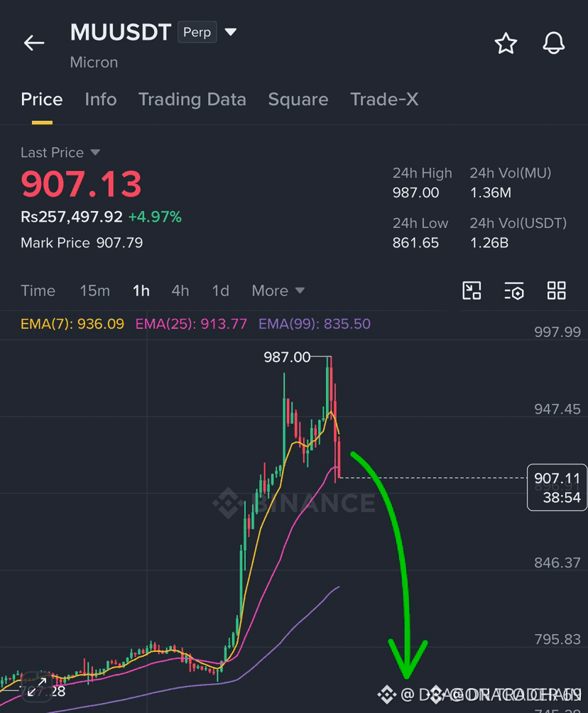This screenshot has width=588, height=713.
Task: Open chart indicator settings icon
Action: pyautogui.click(x=514, y=290)
